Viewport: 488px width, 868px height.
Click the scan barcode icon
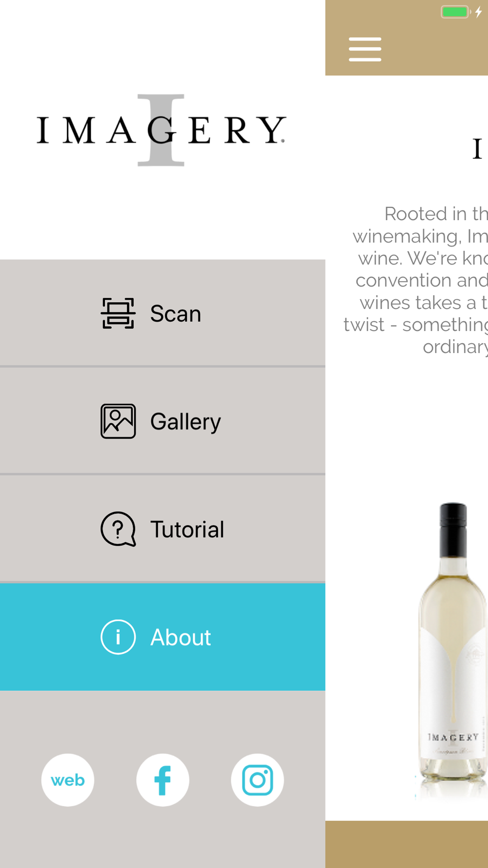(118, 313)
